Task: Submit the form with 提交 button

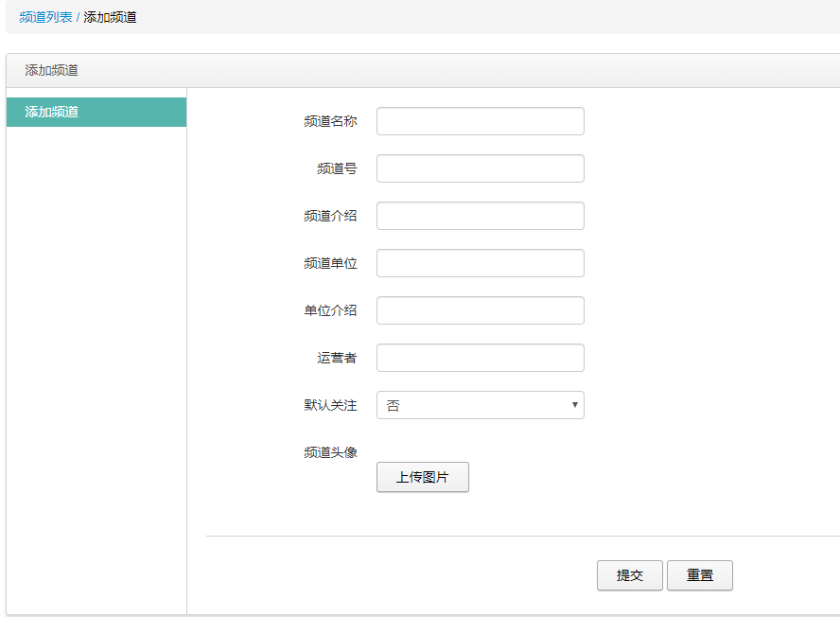Action: pyautogui.click(x=629, y=575)
